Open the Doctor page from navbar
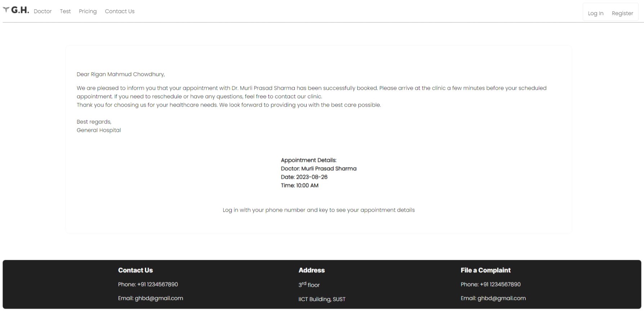Screen dimensions: 644x322 click(x=43, y=12)
